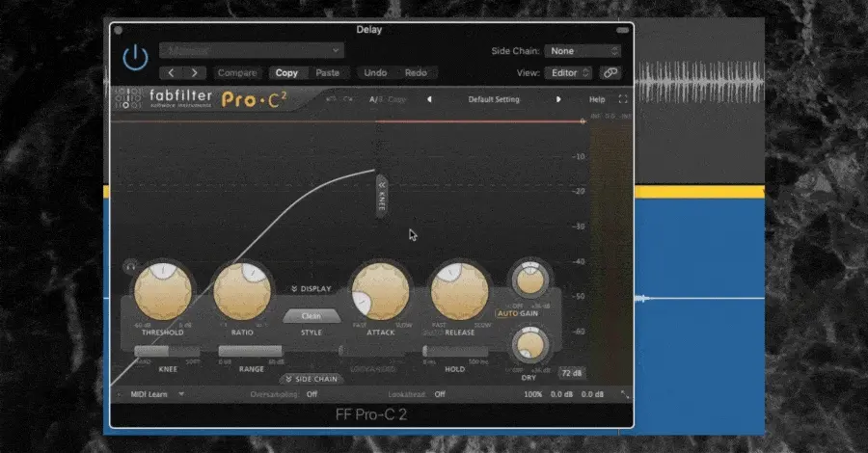The image size is (868, 453).
Task: Click the first 0.0 dB level value
Action: (561, 394)
